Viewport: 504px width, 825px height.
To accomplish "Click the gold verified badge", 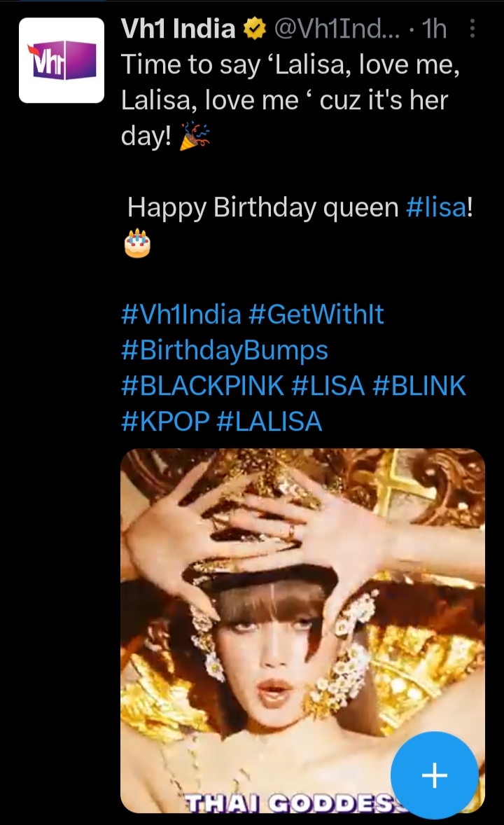I will (x=254, y=29).
